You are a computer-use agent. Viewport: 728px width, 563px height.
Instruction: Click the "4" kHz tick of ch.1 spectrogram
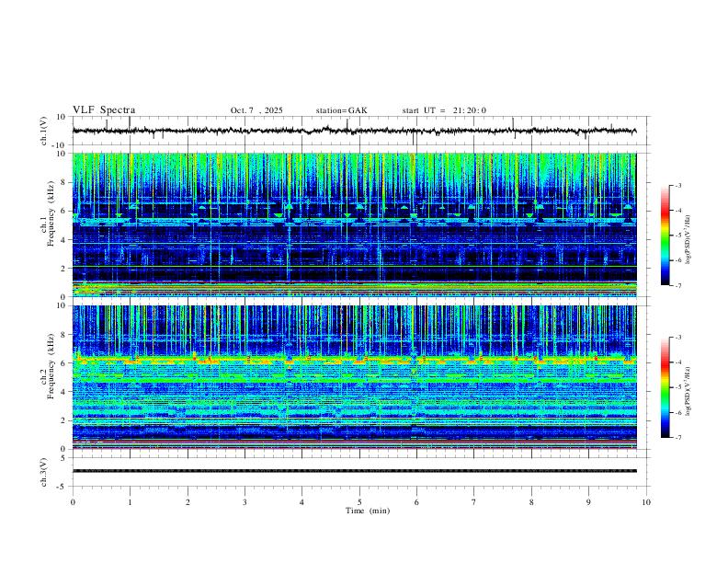[64, 240]
